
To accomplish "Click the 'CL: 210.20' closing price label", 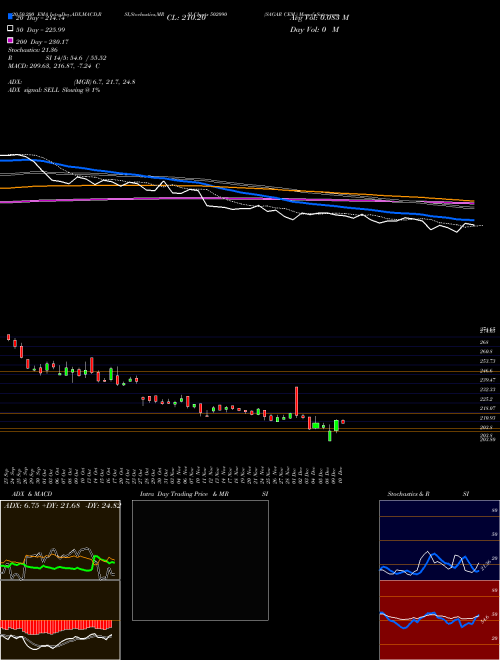I will click(x=186, y=18).
